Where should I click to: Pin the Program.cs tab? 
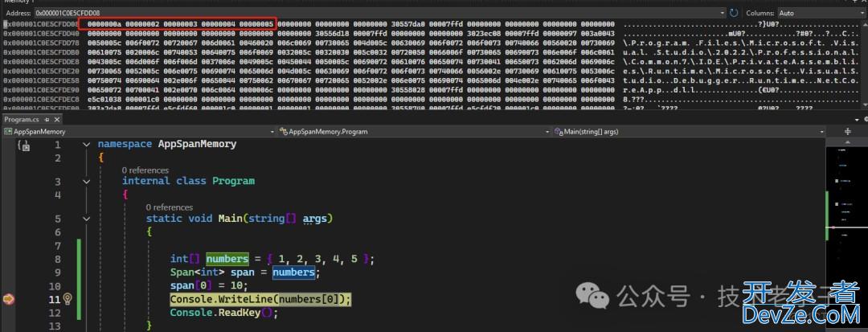[47, 119]
